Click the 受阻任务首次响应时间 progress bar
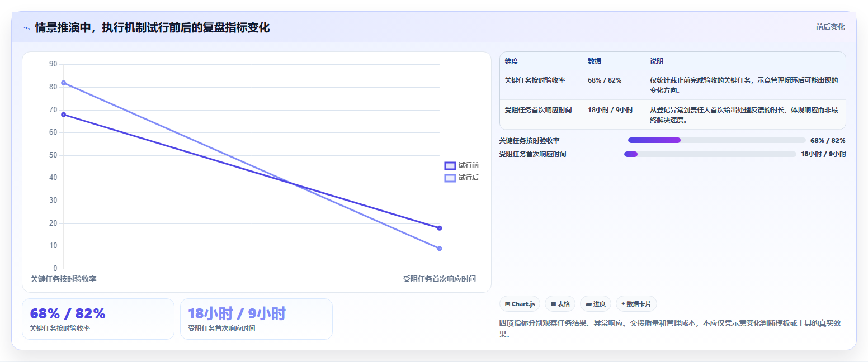This screenshot has height=362, width=868. (x=710, y=154)
